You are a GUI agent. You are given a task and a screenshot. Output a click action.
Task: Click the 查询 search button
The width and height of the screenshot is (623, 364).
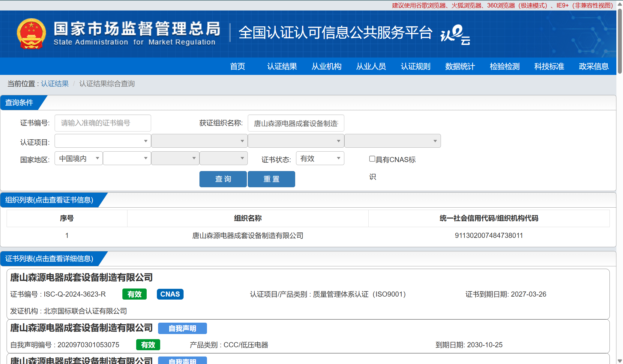pos(223,179)
